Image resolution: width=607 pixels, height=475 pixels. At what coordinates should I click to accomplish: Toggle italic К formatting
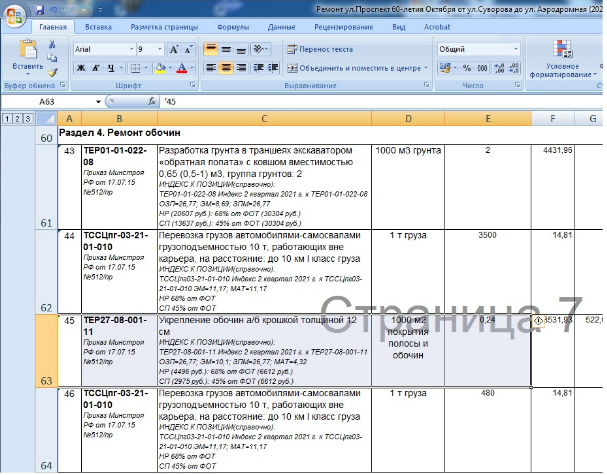click(x=96, y=68)
